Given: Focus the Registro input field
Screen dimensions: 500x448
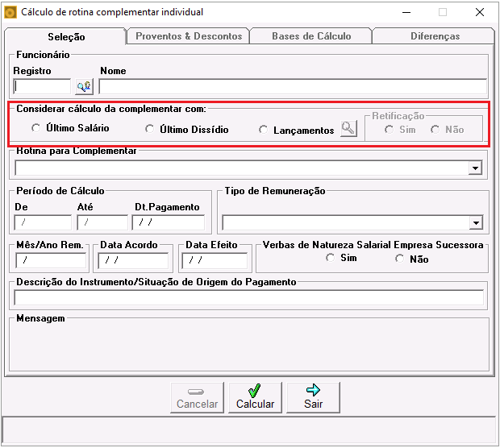Looking at the screenshot, I should pyautogui.click(x=42, y=86).
